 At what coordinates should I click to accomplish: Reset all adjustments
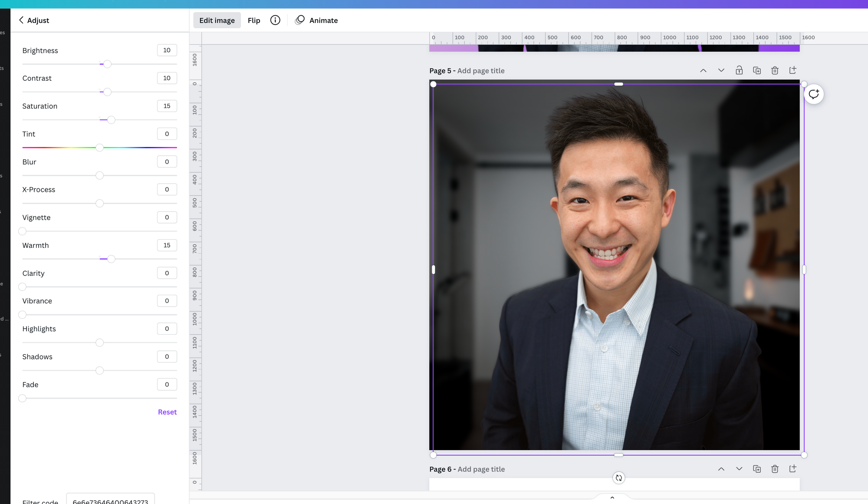pyautogui.click(x=167, y=412)
